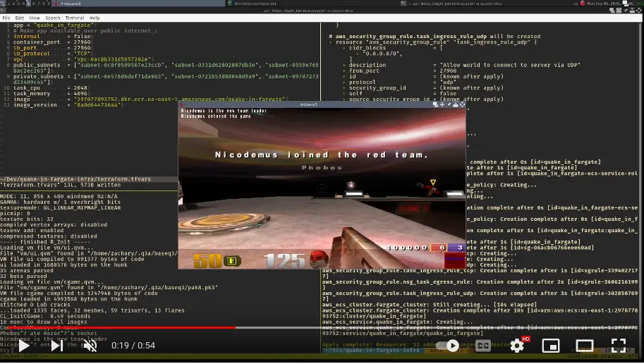Expand the View menu
Image resolution: width=644 pixels, height=364 pixels.
34,18
